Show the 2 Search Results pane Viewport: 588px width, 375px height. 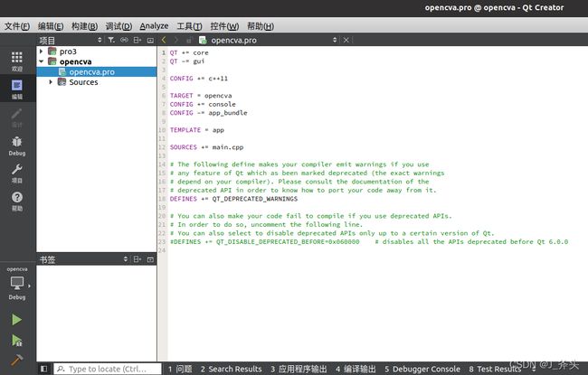pos(231,369)
